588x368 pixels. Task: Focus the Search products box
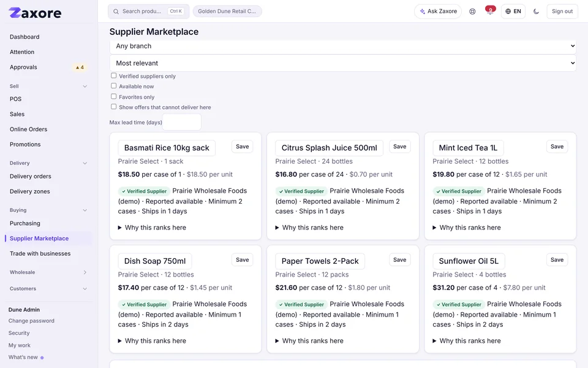click(148, 11)
